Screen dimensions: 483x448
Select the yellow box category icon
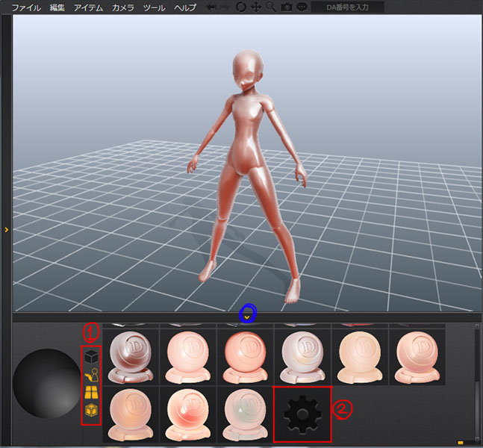coord(91,410)
